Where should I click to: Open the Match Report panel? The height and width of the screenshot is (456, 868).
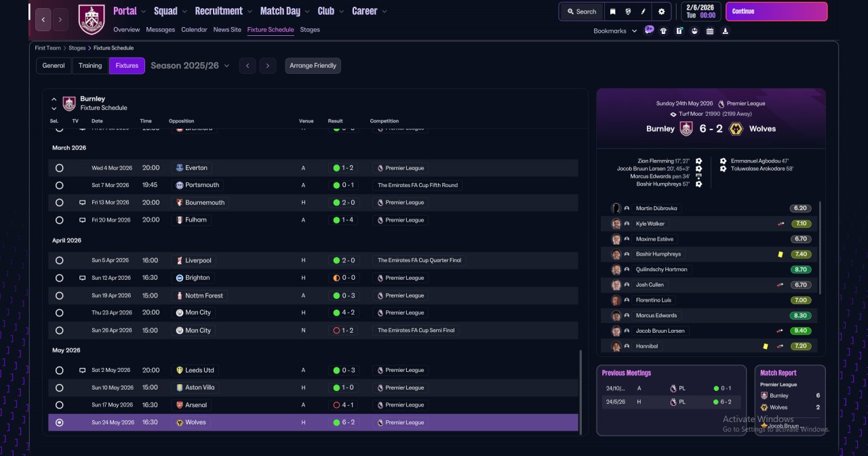[790, 400]
